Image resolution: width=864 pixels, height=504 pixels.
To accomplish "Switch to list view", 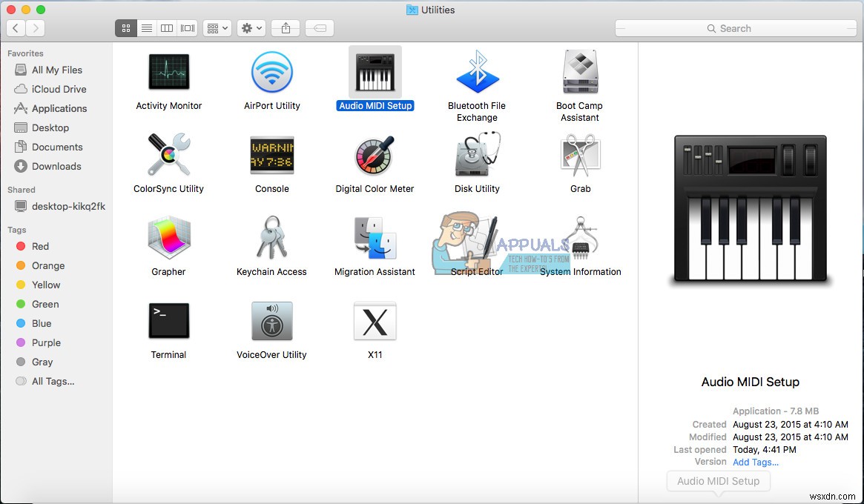I will [x=146, y=27].
